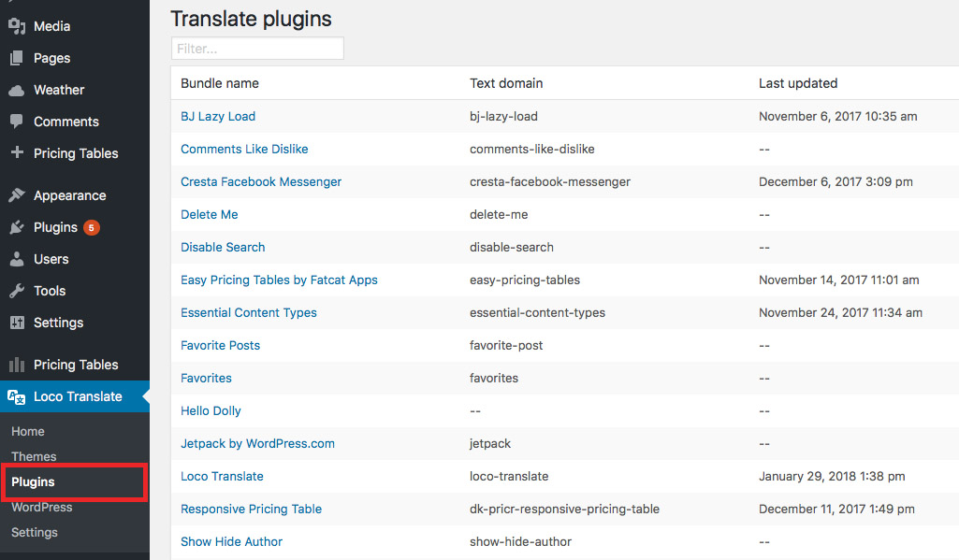Click the Tools wrench icon
This screenshot has width=959, height=560.
17,291
